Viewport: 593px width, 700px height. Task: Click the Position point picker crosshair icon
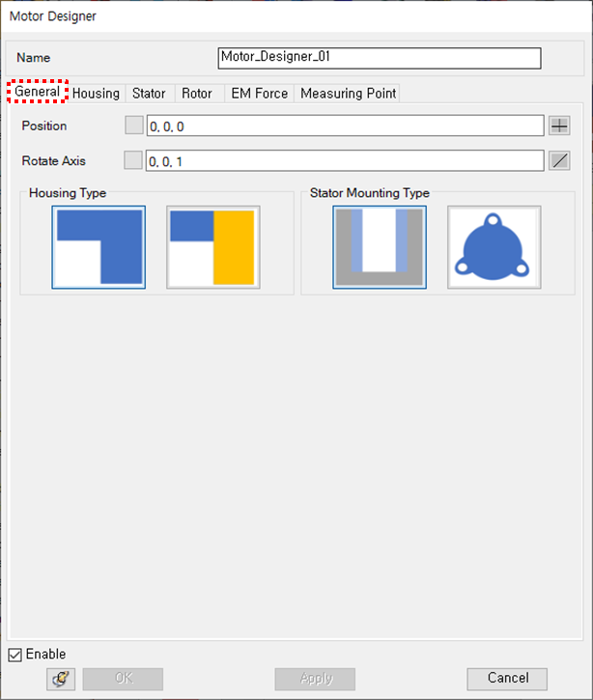tap(559, 126)
